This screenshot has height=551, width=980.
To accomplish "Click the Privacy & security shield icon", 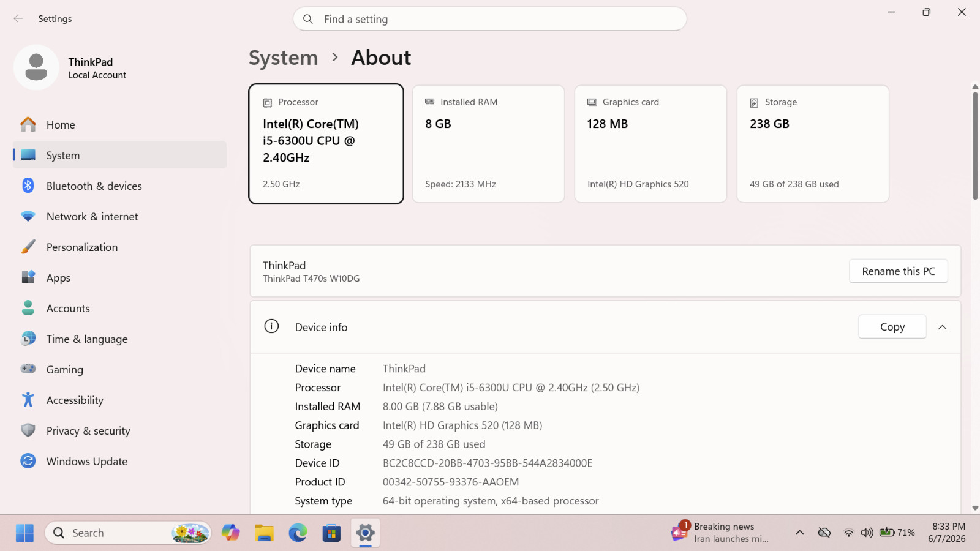I will pos(28,430).
